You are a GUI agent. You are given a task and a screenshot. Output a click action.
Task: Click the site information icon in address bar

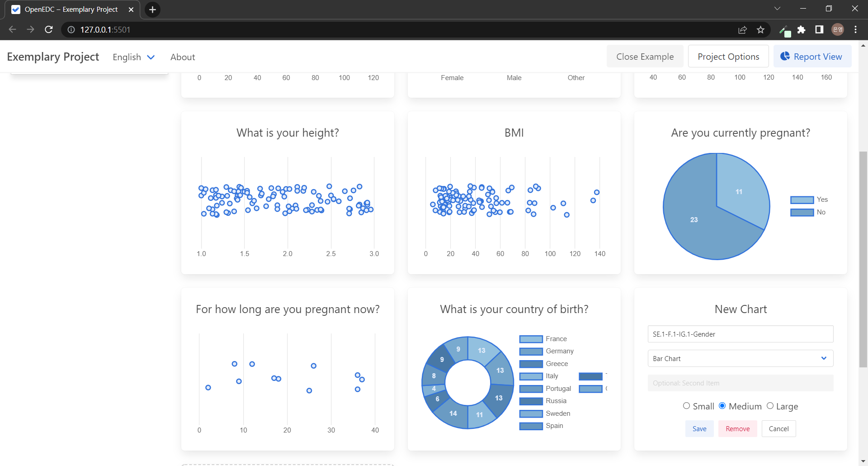[x=71, y=30]
